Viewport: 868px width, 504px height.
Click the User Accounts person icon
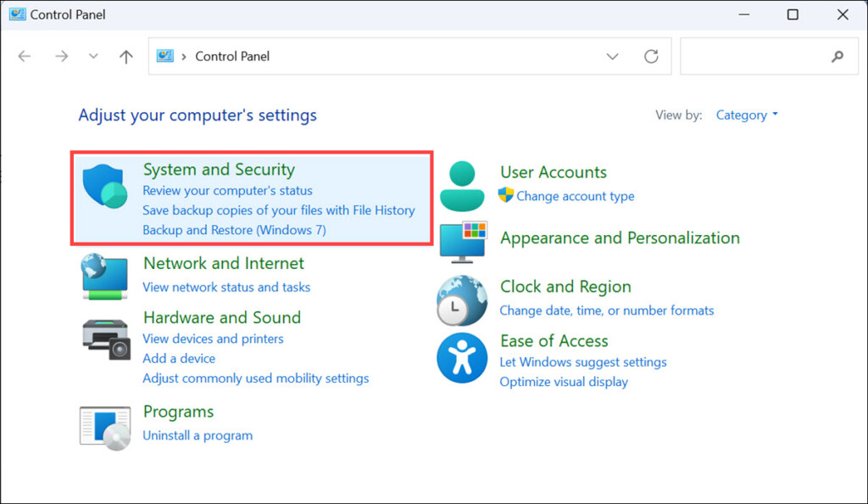(462, 187)
